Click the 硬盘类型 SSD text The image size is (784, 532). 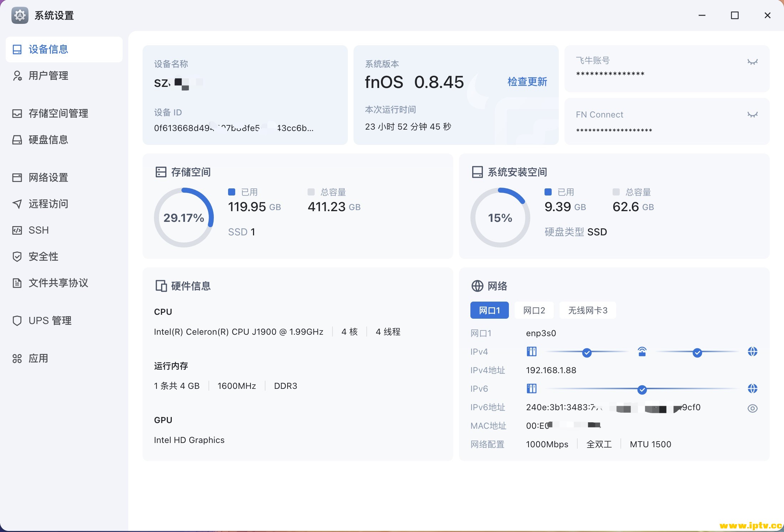(x=576, y=232)
